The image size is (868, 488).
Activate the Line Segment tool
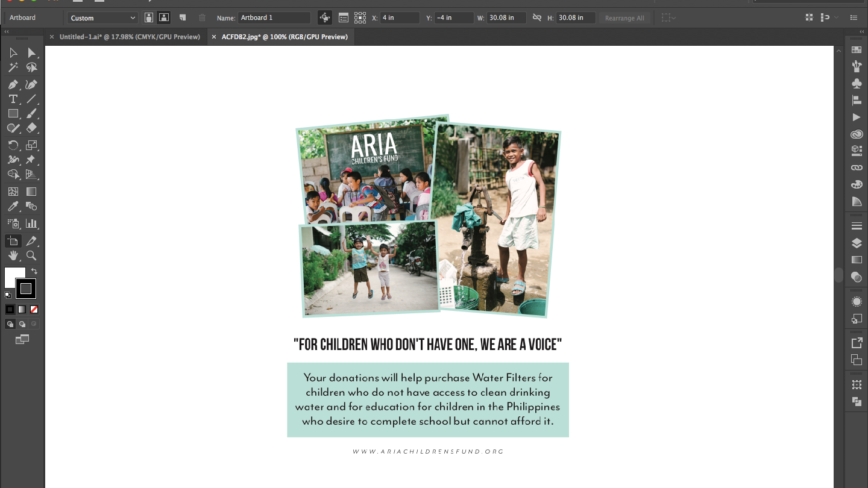point(31,99)
